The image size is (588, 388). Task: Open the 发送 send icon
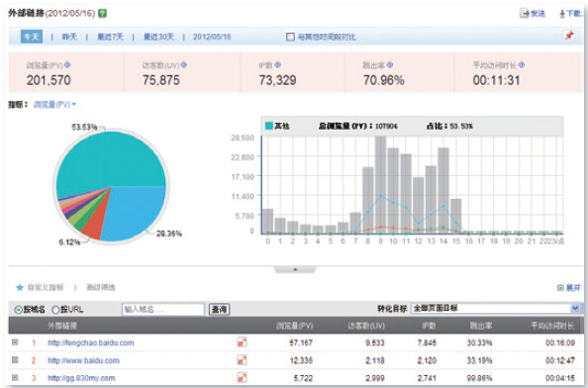pos(524,14)
